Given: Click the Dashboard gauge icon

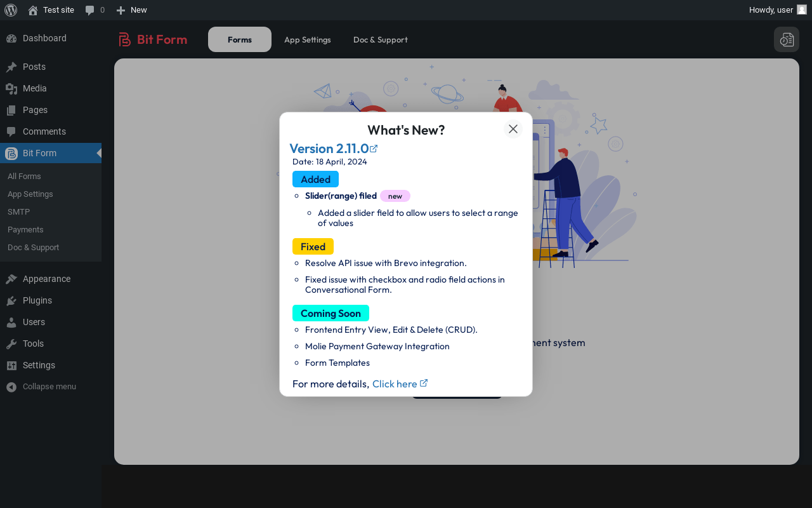Looking at the screenshot, I should pyautogui.click(x=11, y=38).
